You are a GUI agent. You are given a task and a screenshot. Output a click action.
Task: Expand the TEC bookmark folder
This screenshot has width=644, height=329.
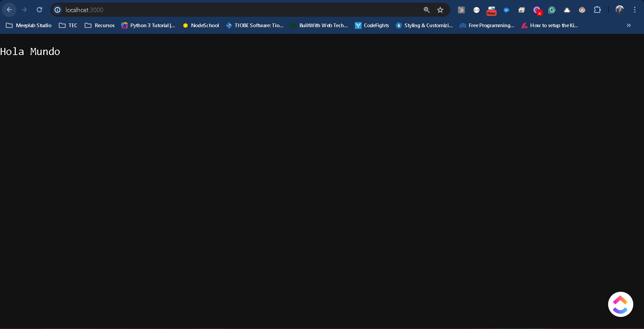68,25
